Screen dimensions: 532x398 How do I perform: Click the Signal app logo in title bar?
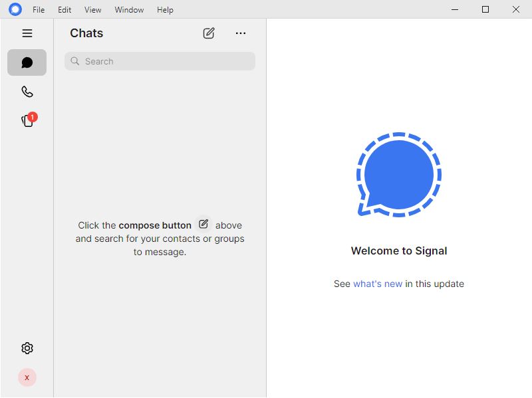tap(15, 9)
